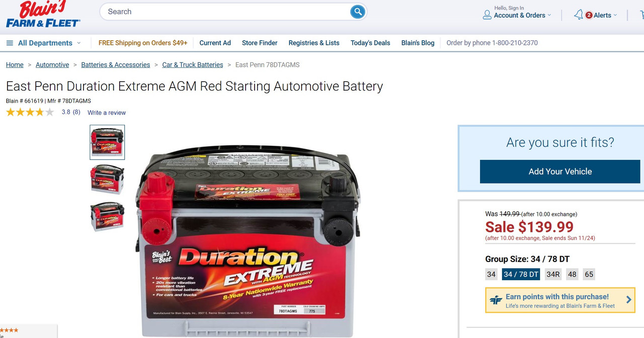Select group size 34 option
This screenshot has height=338, width=644.
(x=492, y=274)
